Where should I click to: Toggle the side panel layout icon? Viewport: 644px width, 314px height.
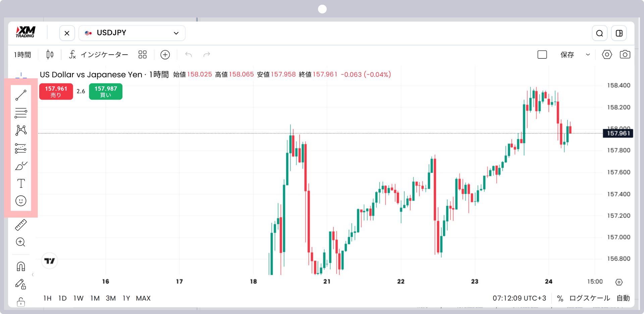point(619,33)
